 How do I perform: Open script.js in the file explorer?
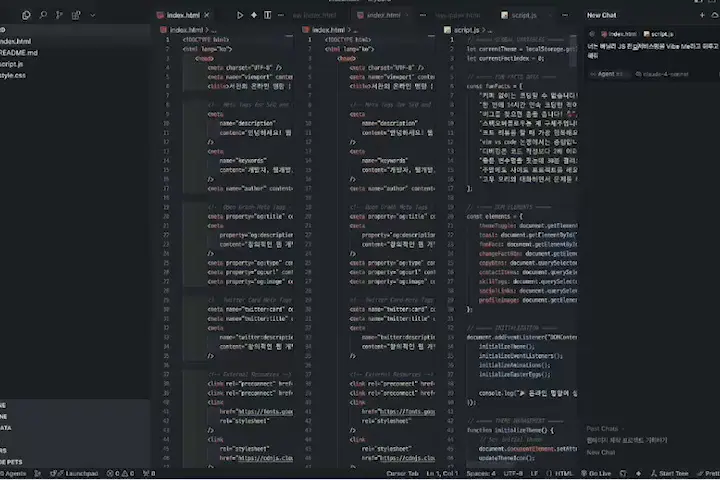12,64
